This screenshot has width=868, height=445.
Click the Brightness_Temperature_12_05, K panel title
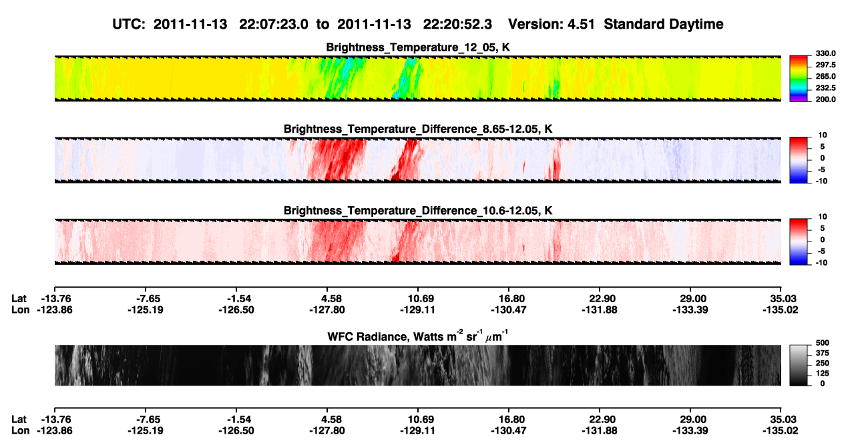click(418, 47)
